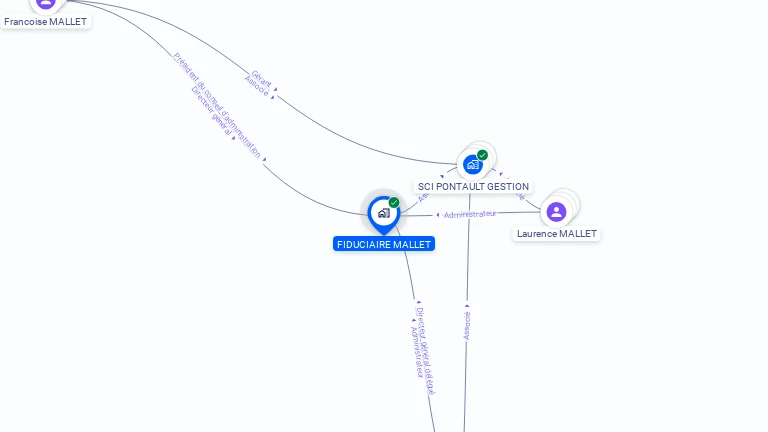Image resolution: width=768 pixels, height=432 pixels.
Task: Open the SCI PONTAULT GESTION building node icon
Action: (x=473, y=165)
